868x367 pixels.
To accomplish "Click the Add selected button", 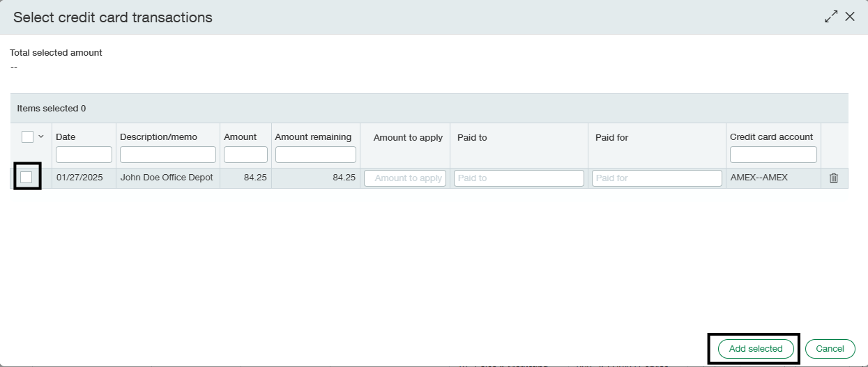I will pyautogui.click(x=756, y=348).
